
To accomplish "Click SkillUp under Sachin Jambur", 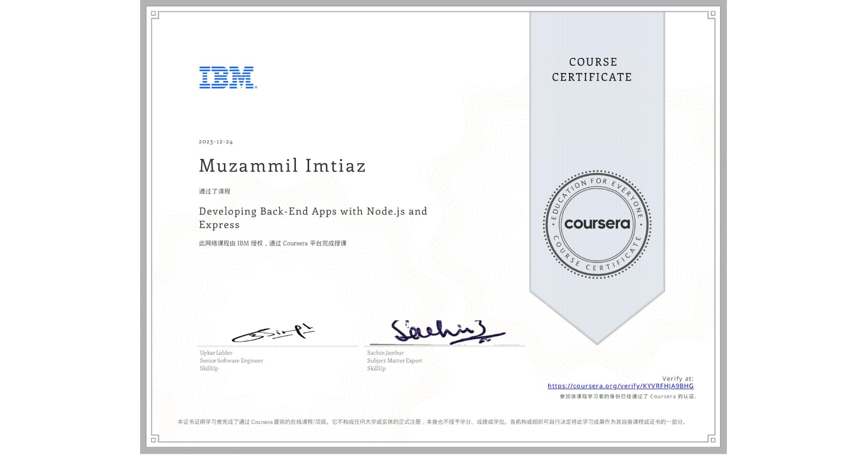I will pyautogui.click(x=376, y=368).
